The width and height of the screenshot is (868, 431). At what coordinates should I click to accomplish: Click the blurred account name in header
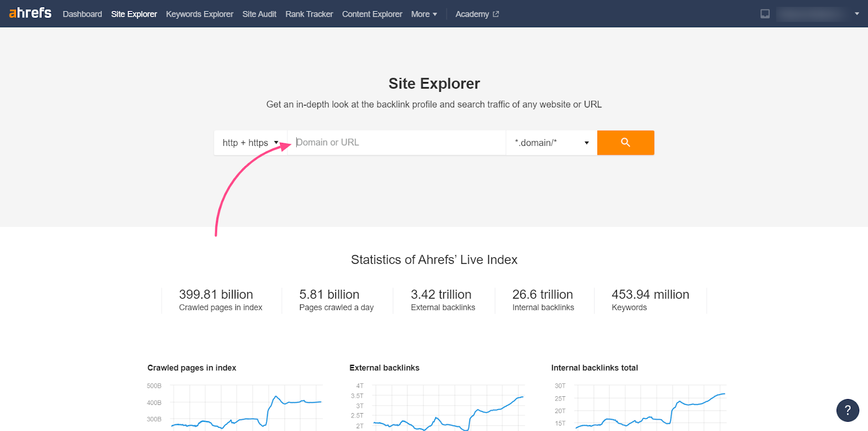pos(811,14)
